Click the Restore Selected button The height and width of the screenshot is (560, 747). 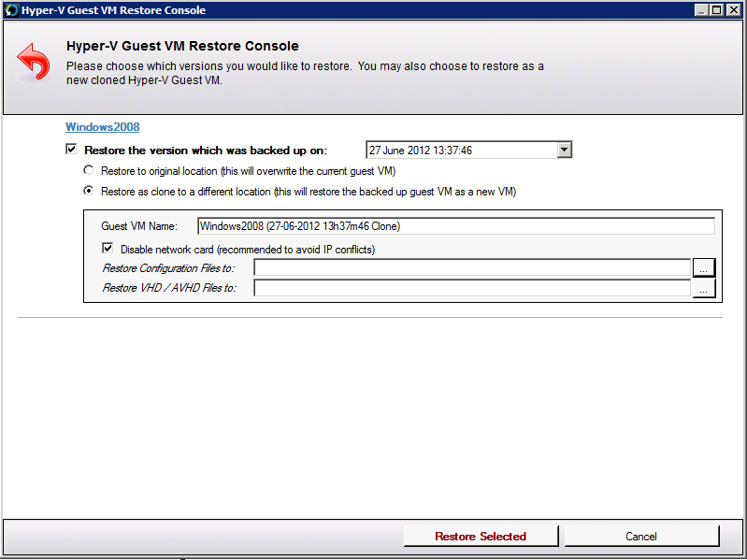[x=481, y=537]
